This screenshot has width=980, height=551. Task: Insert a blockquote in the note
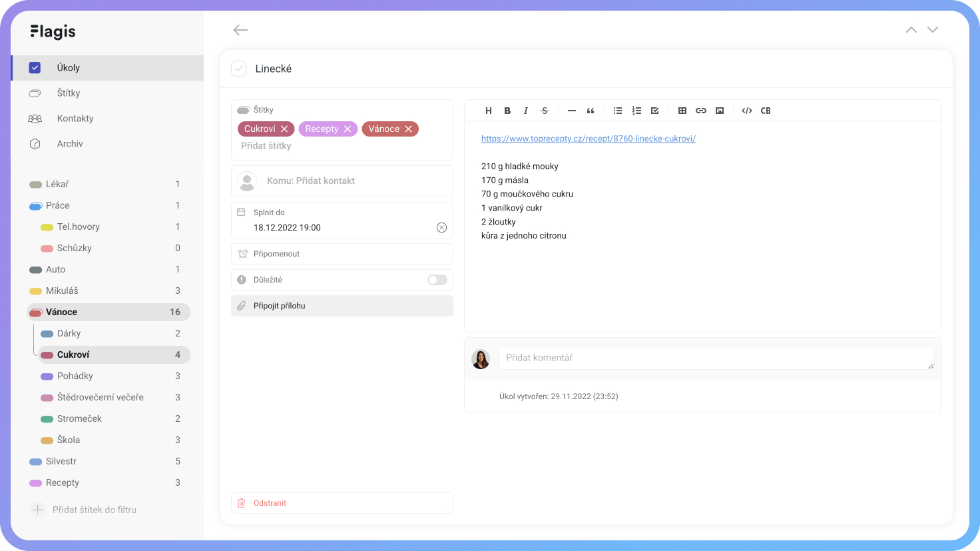[x=591, y=111]
